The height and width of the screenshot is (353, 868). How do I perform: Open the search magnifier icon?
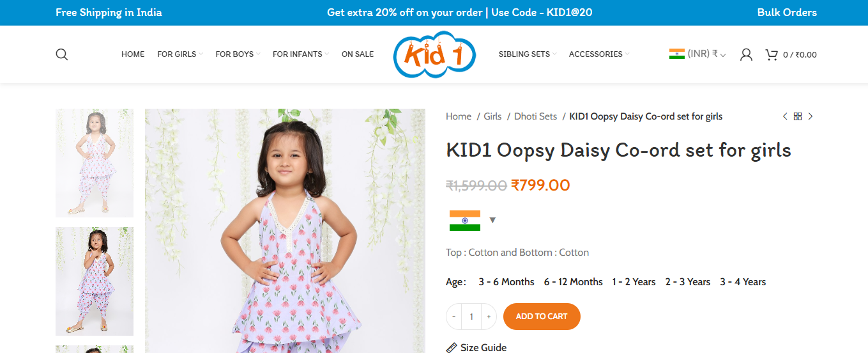pos(62,54)
